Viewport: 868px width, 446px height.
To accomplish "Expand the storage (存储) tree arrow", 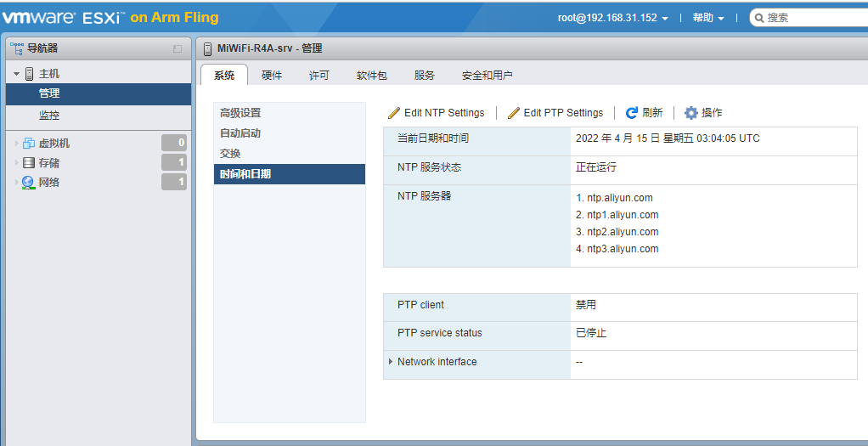I will click(16, 163).
